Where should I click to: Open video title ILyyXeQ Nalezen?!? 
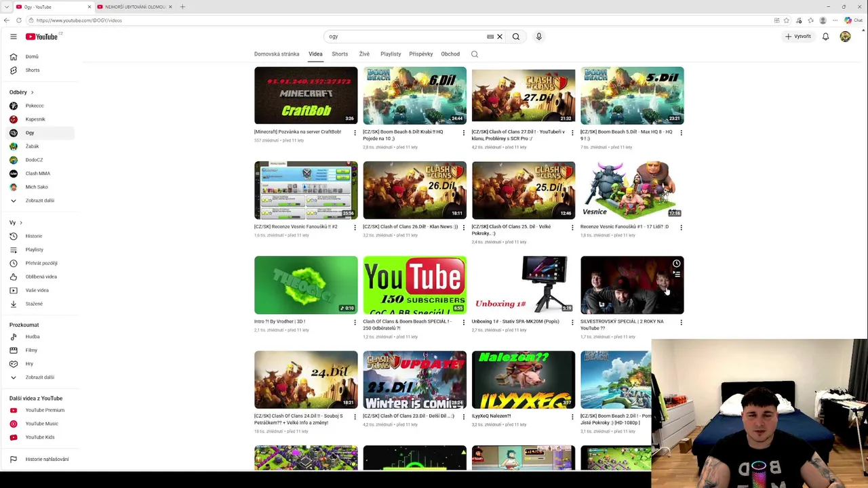click(x=491, y=416)
